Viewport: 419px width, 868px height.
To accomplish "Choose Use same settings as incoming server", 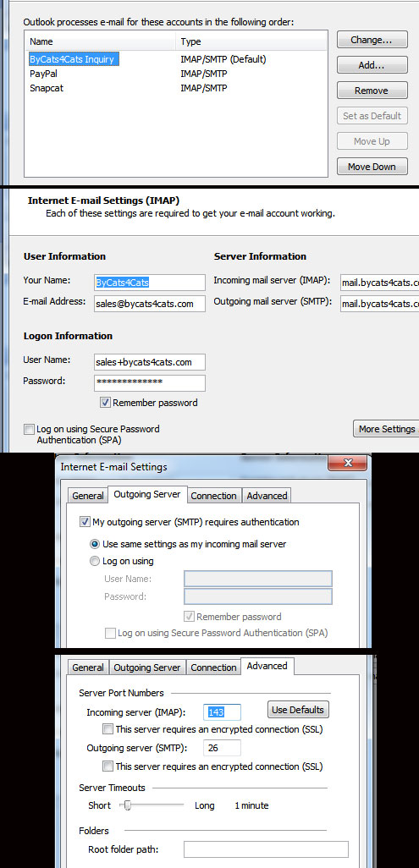I will (95, 544).
